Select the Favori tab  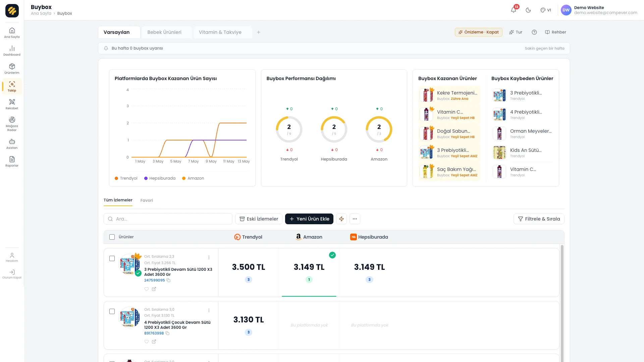click(x=147, y=200)
